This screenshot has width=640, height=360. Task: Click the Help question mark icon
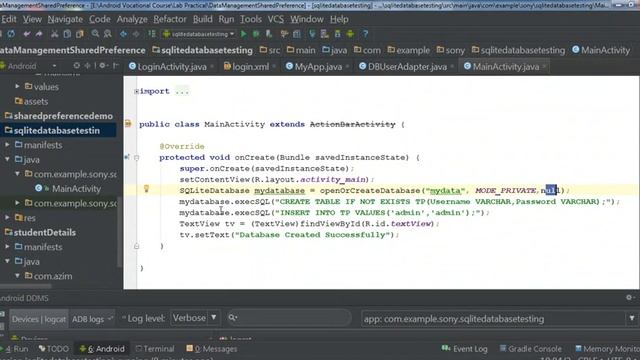pos(366,34)
